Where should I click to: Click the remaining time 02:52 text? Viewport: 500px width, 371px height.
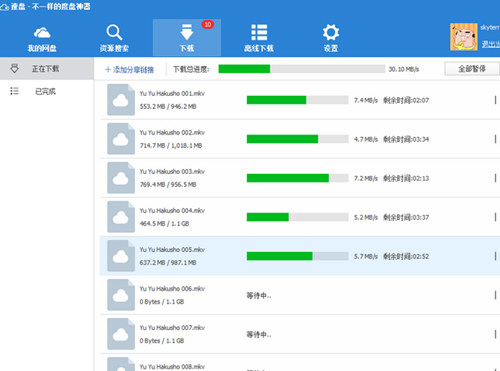coord(406,256)
